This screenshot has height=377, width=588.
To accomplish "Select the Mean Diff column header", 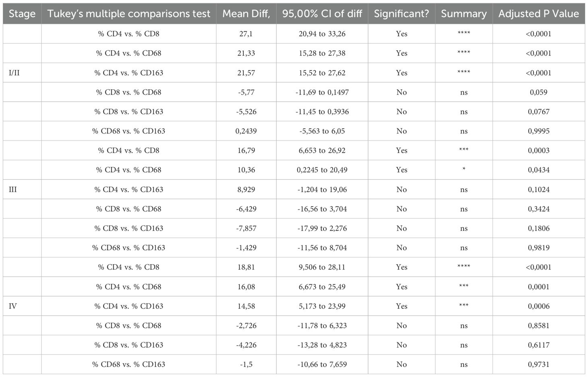I will (246, 14).
